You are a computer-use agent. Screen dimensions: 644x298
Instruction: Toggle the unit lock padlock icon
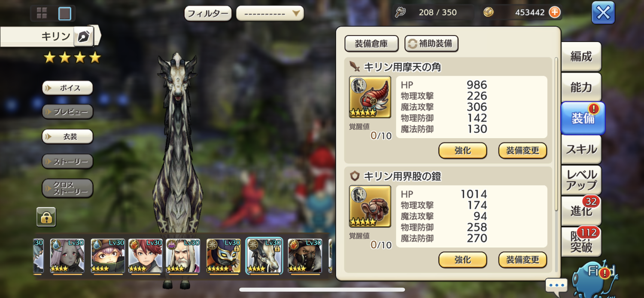[46, 217]
